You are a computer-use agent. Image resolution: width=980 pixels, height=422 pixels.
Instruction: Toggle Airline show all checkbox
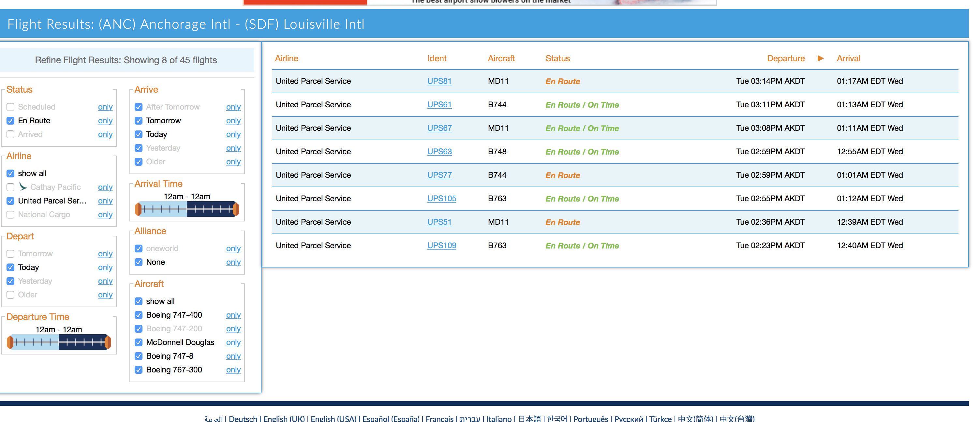[x=11, y=173]
